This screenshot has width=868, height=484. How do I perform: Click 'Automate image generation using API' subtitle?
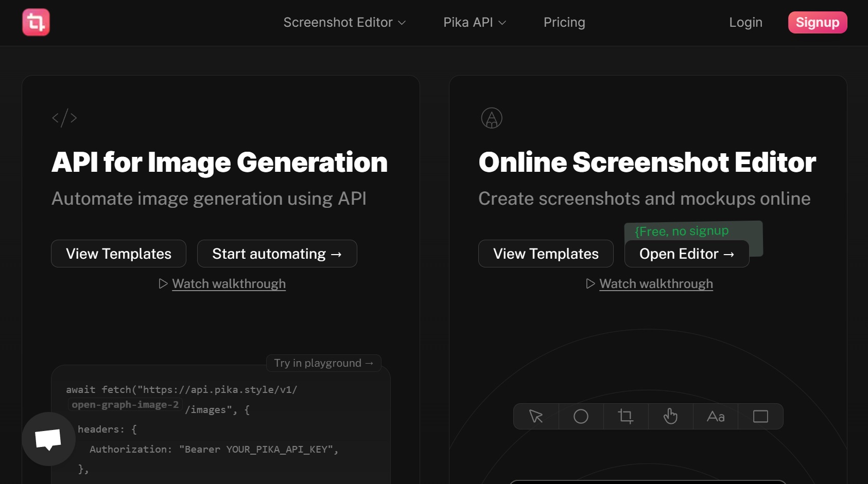(x=209, y=199)
